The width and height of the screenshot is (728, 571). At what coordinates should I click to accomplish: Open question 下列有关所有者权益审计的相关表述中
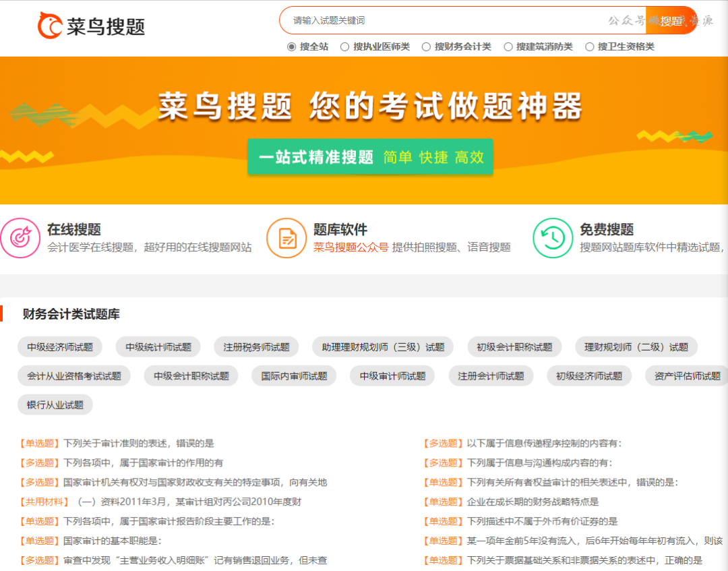point(572,482)
